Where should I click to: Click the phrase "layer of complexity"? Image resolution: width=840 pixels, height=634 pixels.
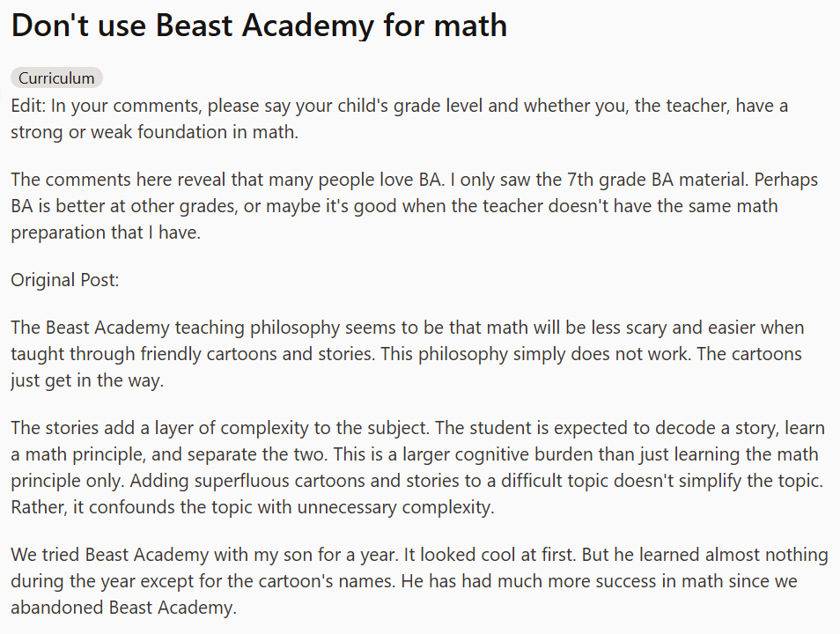tap(289, 428)
